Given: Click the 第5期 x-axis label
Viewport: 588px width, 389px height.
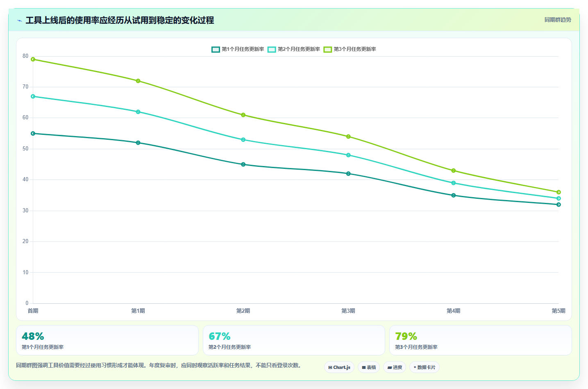Looking at the screenshot, I should pos(558,311).
